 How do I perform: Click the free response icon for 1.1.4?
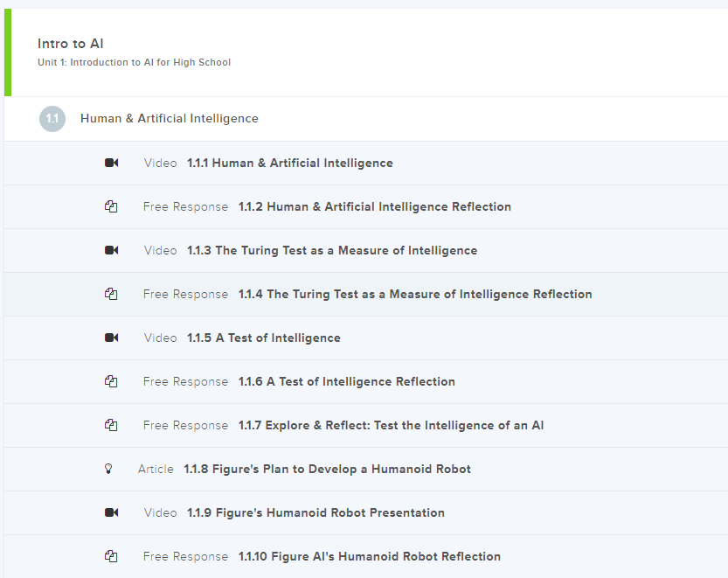click(111, 294)
